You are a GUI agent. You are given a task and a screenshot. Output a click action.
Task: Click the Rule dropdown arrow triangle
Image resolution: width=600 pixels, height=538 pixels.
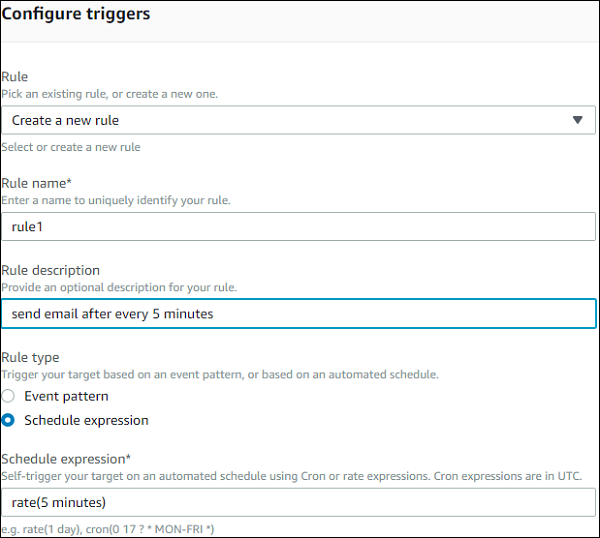pyautogui.click(x=577, y=120)
